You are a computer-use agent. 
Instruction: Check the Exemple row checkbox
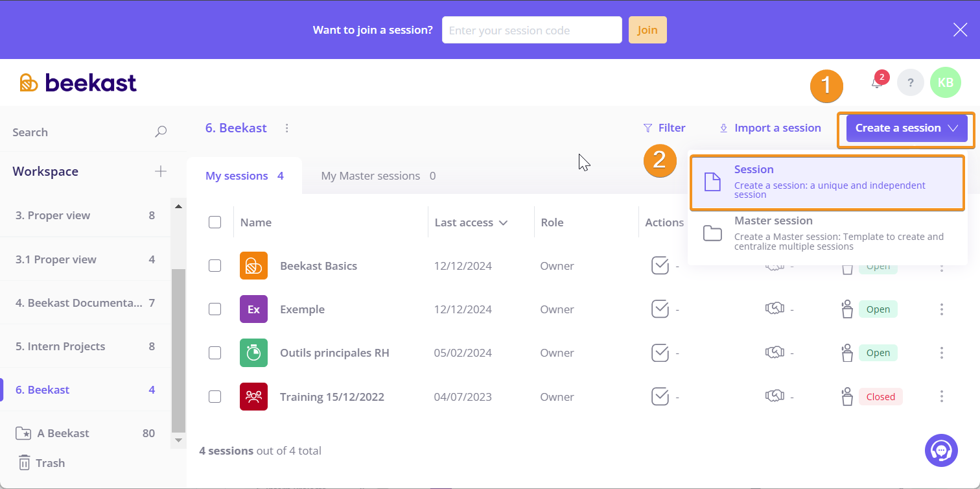pyautogui.click(x=215, y=309)
